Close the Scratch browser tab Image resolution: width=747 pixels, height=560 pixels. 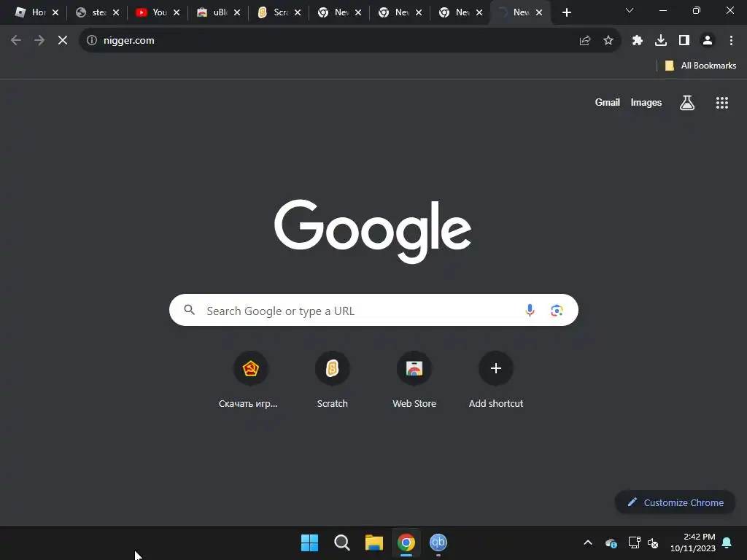298,12
